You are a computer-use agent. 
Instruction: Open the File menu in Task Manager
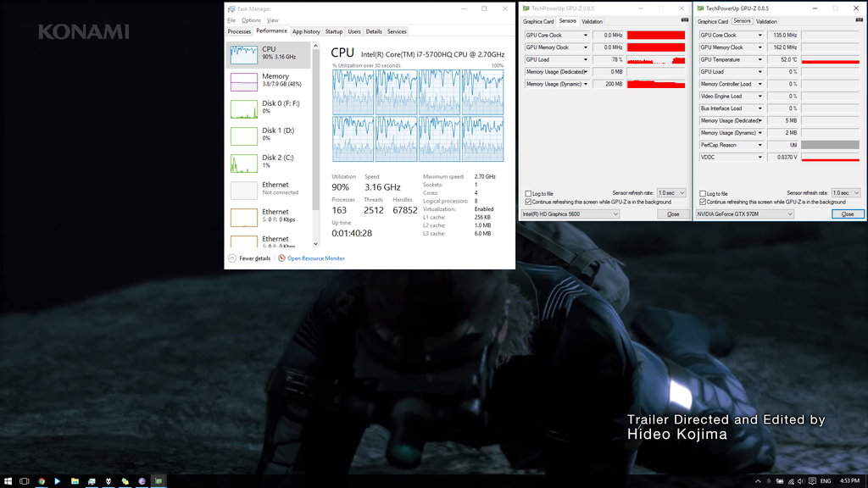231,20
